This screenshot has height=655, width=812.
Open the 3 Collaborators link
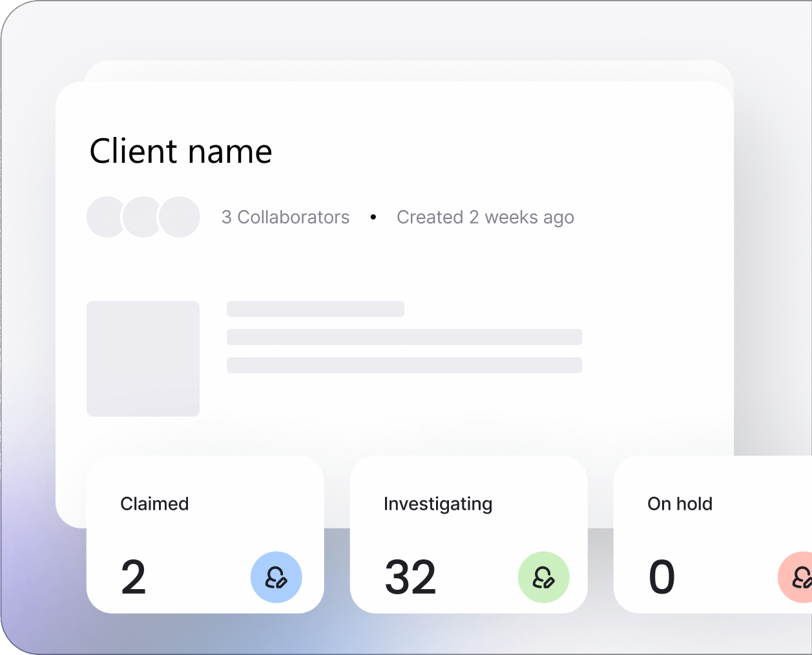286,217
